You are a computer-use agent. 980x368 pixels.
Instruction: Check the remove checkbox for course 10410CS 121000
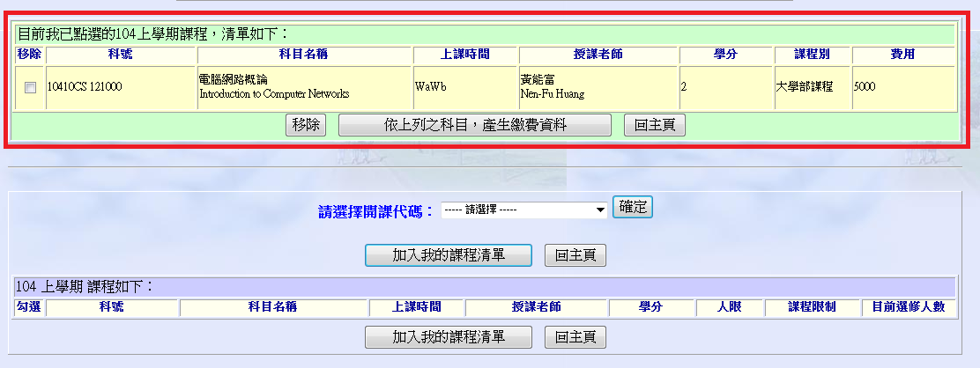[x=30, y=87]
